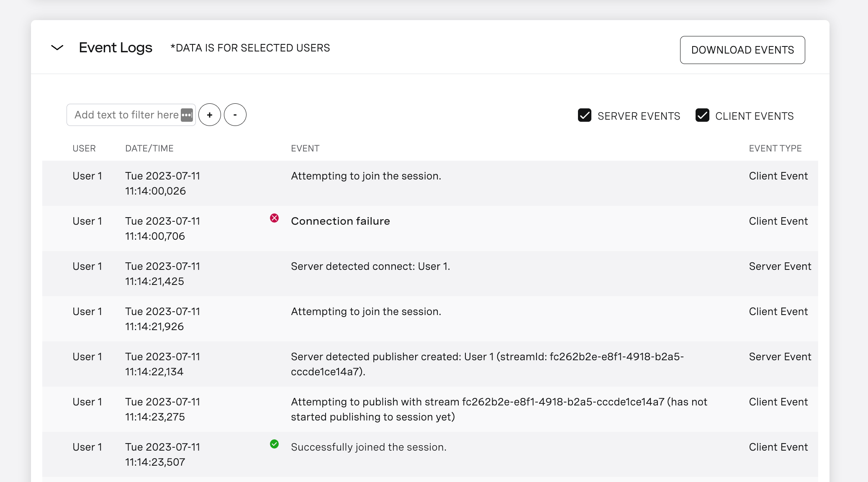Image resolution: width=868 pixels, height=482 pixels.
Task: Click the USER column header
Action: [x=84, y=148]
